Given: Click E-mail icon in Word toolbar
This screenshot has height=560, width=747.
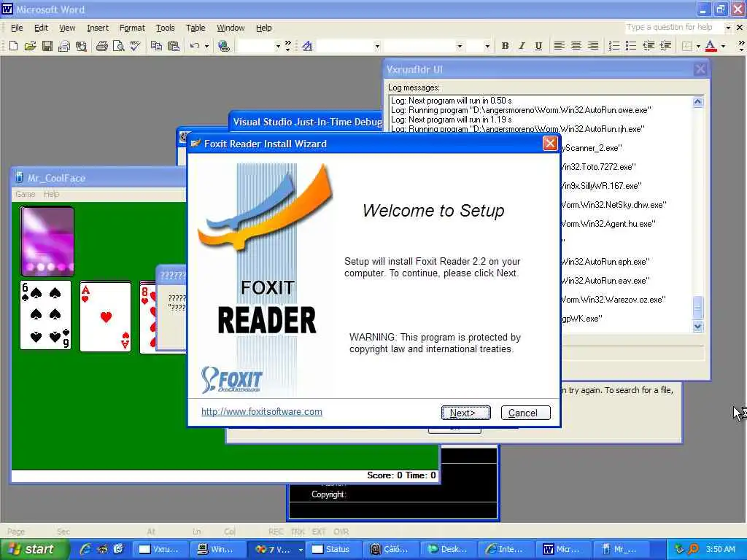Looking at the screenshot, I should coord(64,46).
